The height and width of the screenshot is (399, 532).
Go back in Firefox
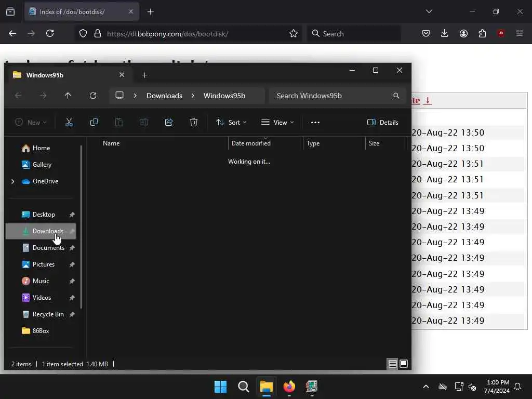[x=12, y=33]
